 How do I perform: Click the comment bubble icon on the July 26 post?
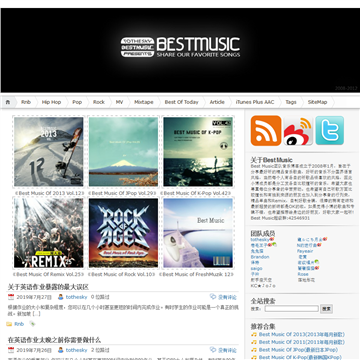(213, 349)
